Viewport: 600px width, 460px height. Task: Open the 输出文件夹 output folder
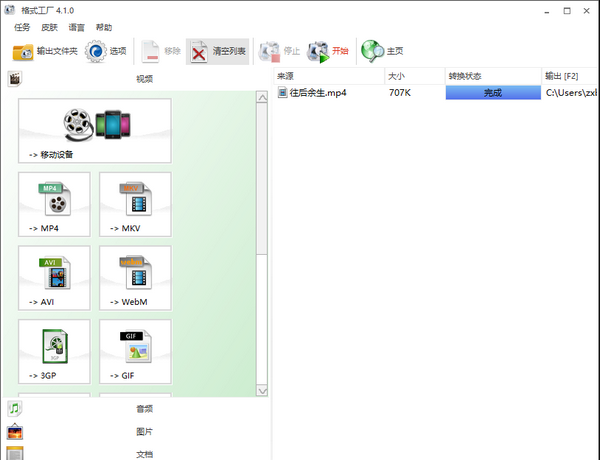click(x=44, y=51)
